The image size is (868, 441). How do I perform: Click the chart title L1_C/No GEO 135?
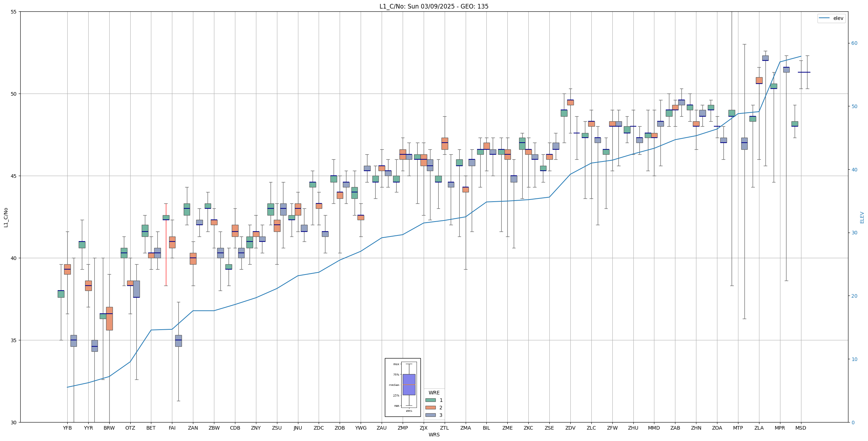[434, 6]
